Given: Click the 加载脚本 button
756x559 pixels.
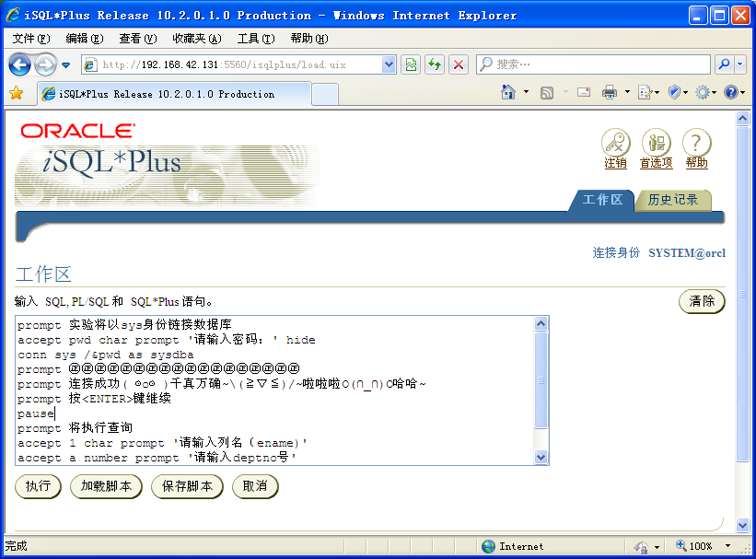Looking at the screenshot, I should click(x=106, y=486).
